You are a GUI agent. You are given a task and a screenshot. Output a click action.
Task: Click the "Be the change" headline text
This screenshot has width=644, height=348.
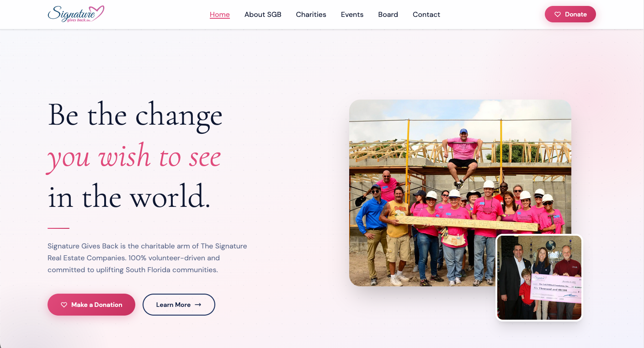(x=135, y=115)
